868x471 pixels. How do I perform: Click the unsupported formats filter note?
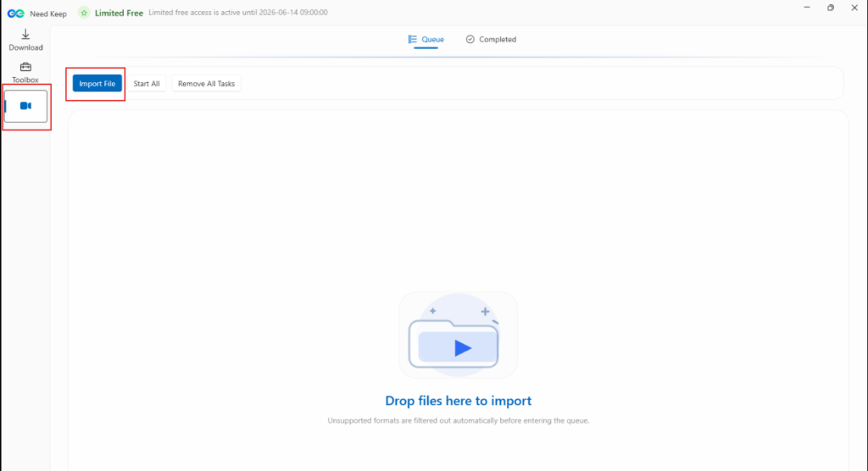[x=459, y=421]
